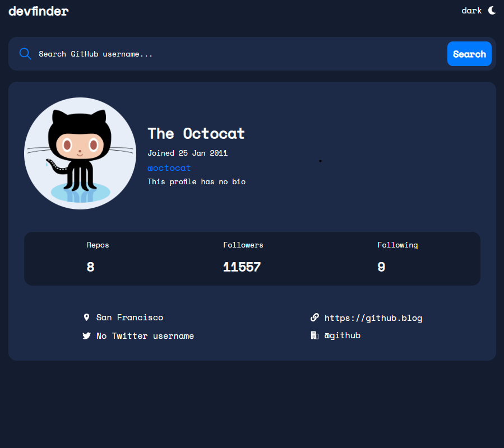Click the moon theme icon
This screenshot has width=504, height=448.
(492, 11)
